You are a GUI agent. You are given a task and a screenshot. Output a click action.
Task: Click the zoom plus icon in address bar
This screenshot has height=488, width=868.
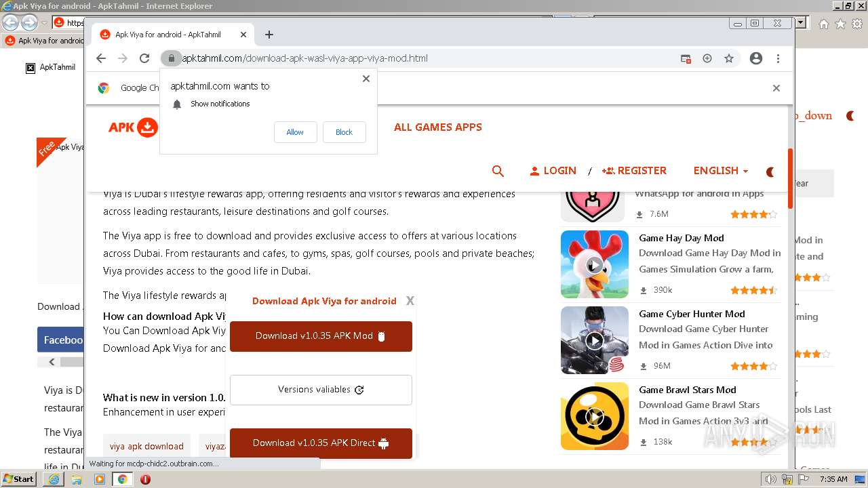tap(707, 58)
